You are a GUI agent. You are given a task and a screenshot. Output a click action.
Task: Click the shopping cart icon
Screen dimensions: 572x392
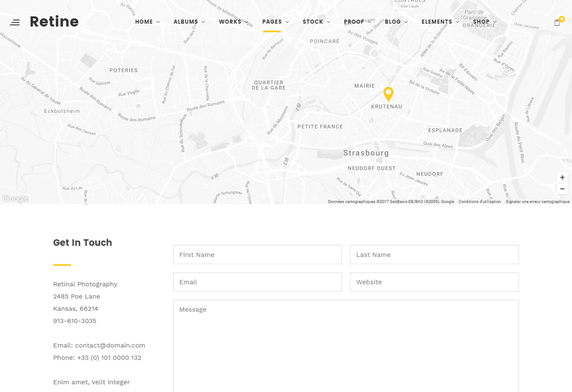pyautogui.click(x=557, y=23)
